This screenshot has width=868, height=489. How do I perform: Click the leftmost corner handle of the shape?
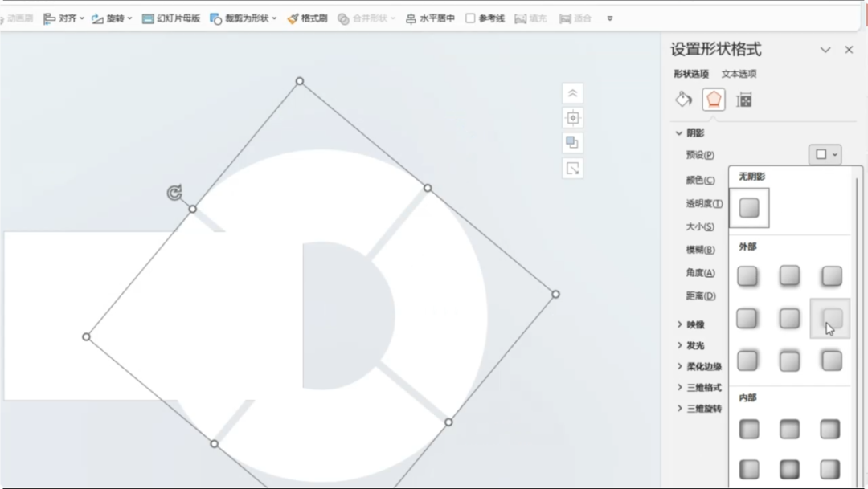pos(86,337)
